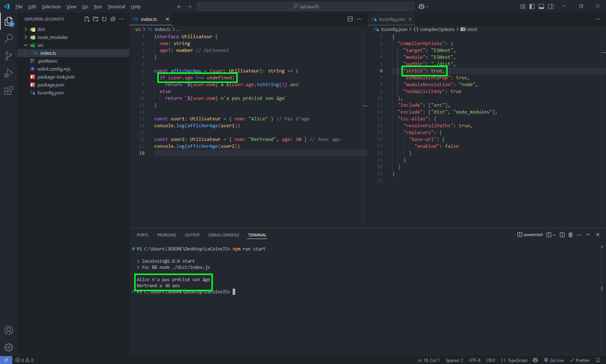This screenshot has width=606, height=364.
Task: Create a new folder in Explorer
Action: (x=96, y=19)
